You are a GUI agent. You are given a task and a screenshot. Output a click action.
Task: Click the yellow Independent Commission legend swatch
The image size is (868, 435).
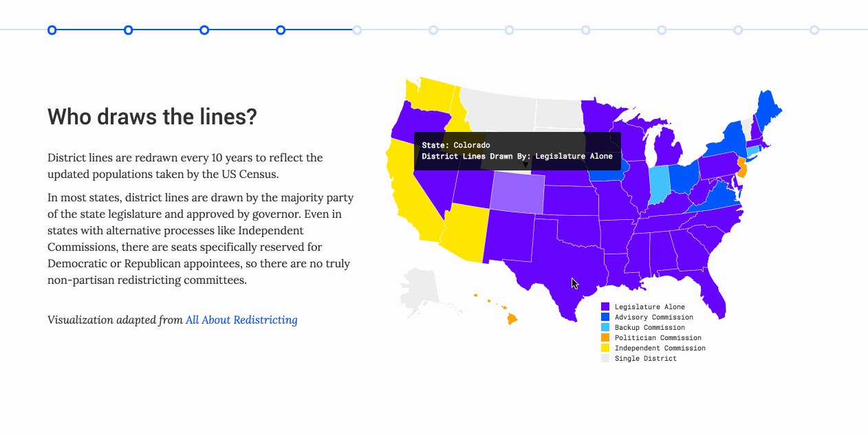(x=605, y=348)
